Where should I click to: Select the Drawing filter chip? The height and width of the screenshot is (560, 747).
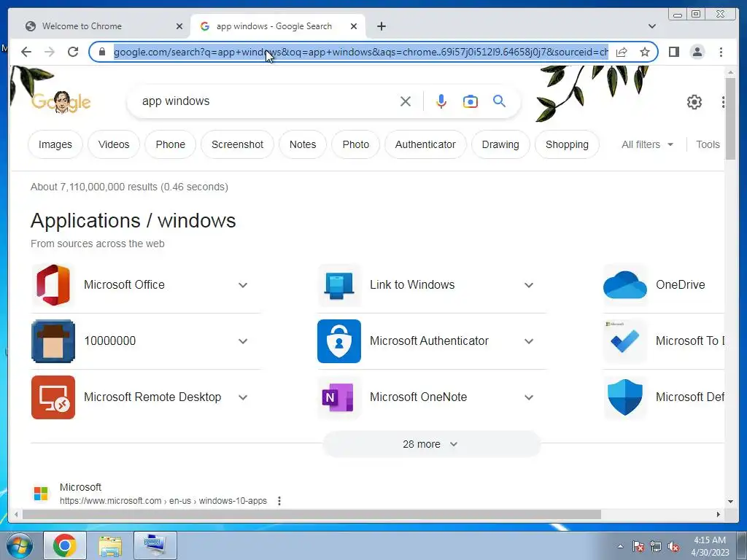tap(500, 145)
